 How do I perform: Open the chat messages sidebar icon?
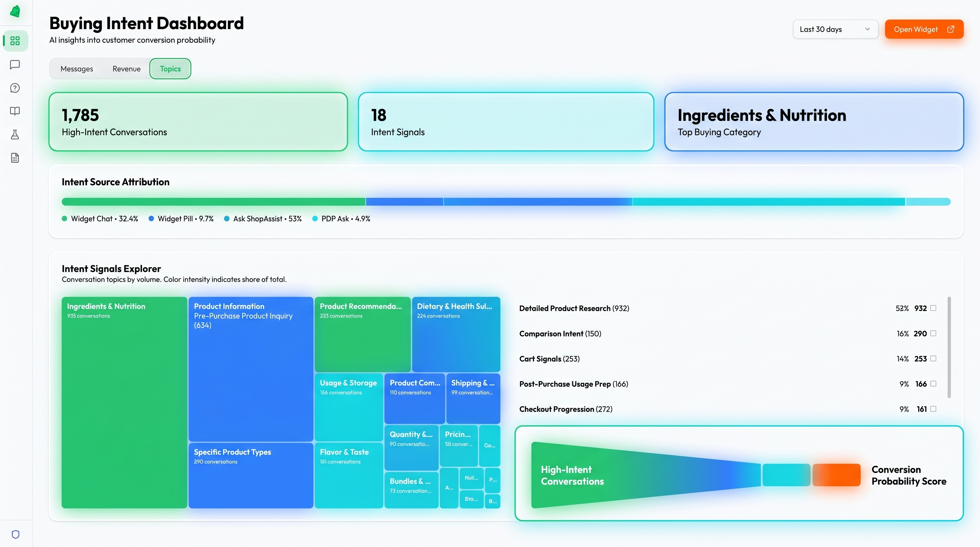[x=15, y=65]
